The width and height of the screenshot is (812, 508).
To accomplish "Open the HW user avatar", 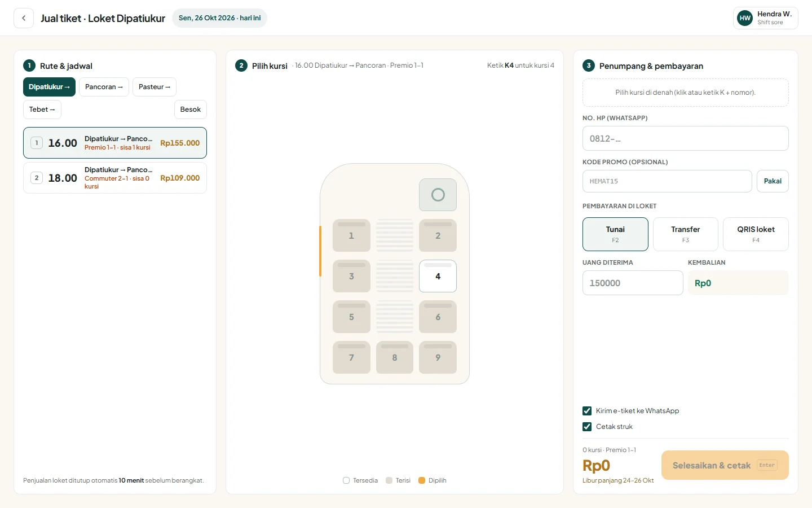I will click(745, 18).
